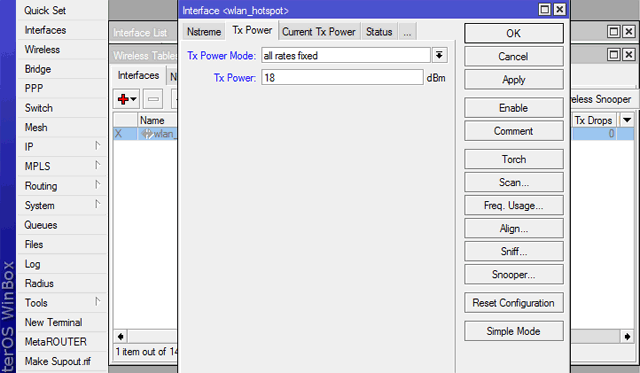
Task: Open the PPP menu item
Action: [62, 88]
